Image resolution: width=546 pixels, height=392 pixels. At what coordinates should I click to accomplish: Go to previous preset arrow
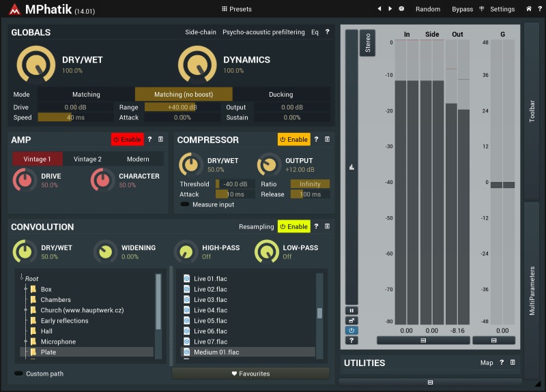point(379,9)
